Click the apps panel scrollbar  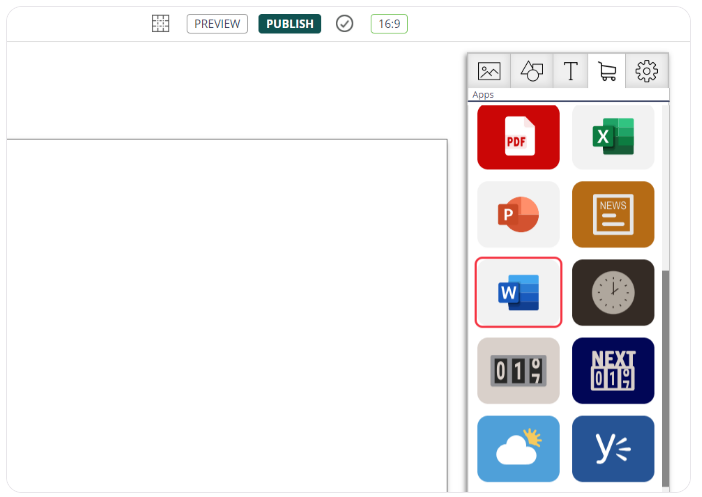(x=665, y=378)
